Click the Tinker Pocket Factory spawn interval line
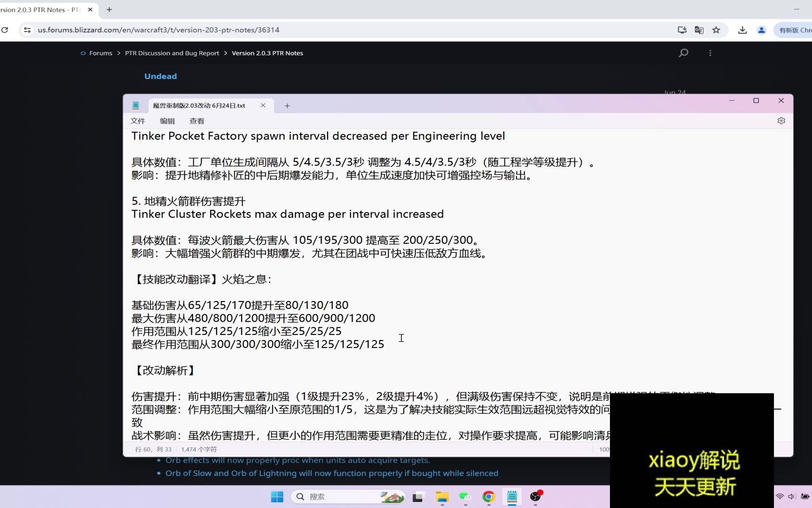 [x=318, y=136]
